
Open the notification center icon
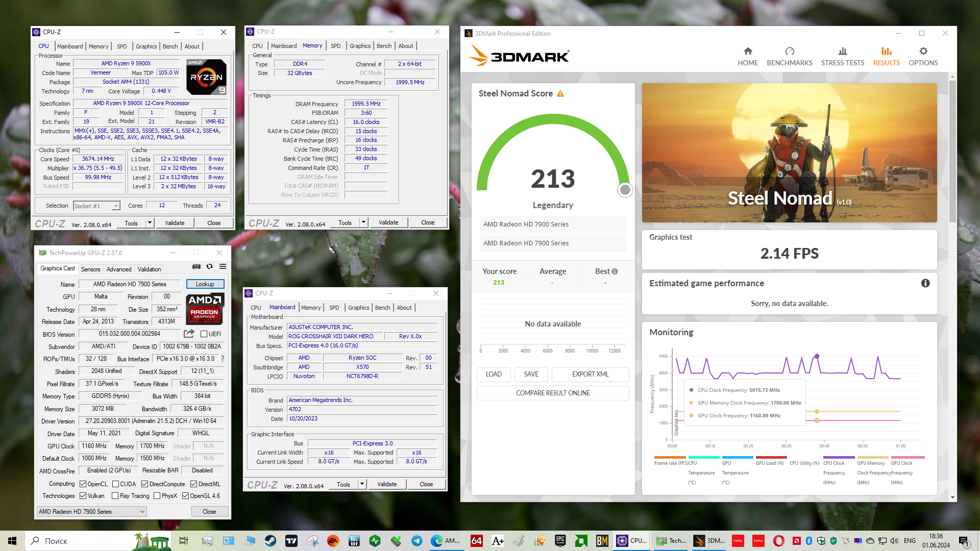click(x=964, y=541)
